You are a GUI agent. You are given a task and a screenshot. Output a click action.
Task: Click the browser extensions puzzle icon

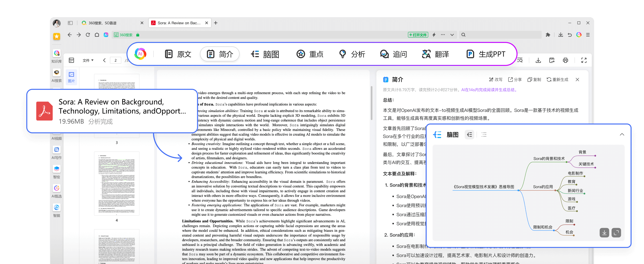[548, 35]
